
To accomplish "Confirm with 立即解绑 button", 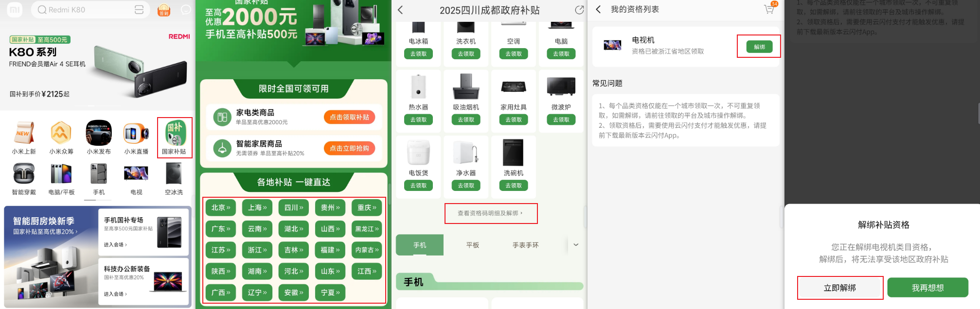I will 840,288.
